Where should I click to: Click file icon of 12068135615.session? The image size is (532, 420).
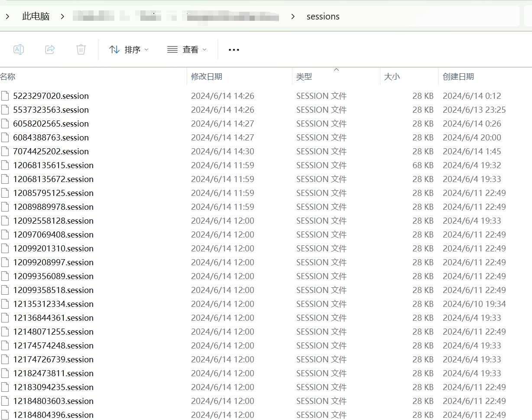click(x=5, y=165)
